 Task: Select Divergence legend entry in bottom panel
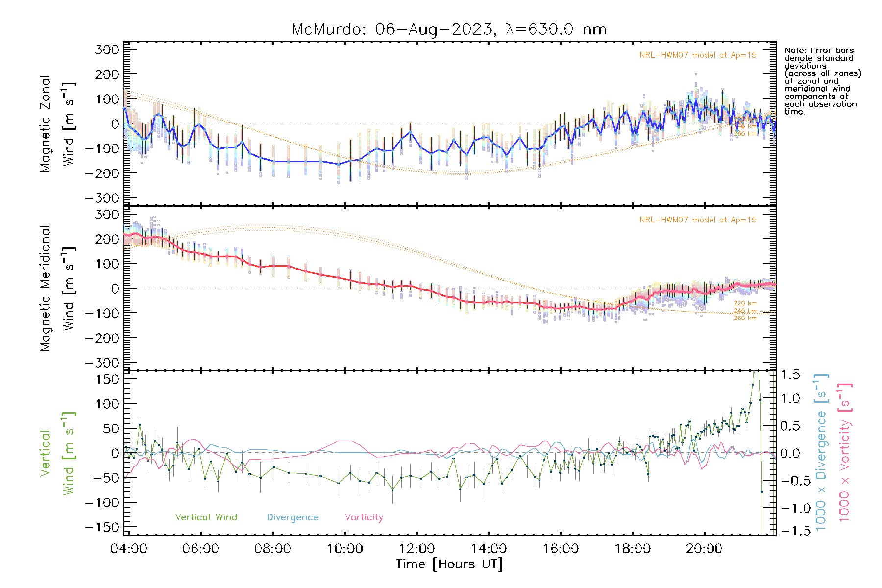(293, 517)
